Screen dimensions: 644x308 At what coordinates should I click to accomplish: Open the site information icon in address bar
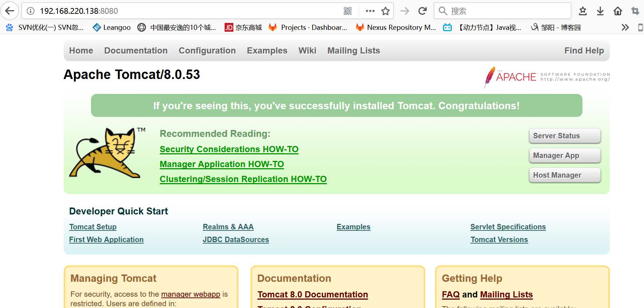pyautogui.click(x=31, y=11)
